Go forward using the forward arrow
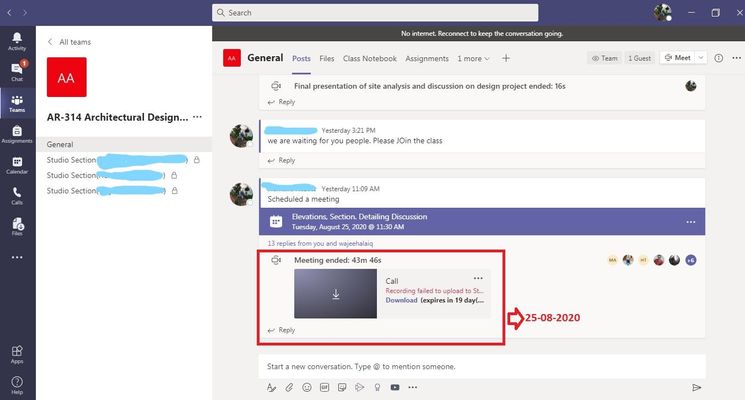 point(25,13)
